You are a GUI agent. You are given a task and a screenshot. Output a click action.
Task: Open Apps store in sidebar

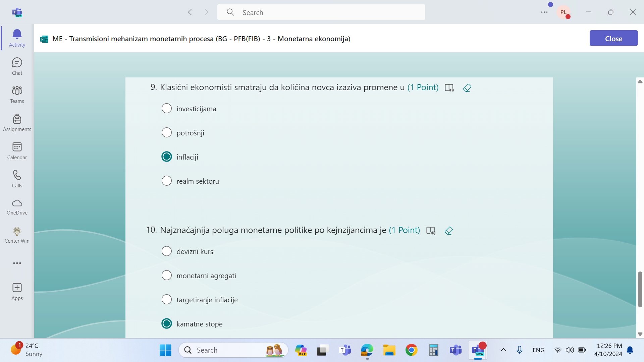coord(17,292)
